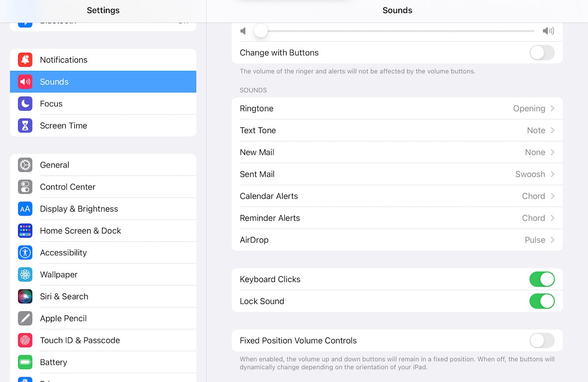
Task: Turn off the Lock Sound toggle
Action: pyautogui.click(x=542, y=301)
